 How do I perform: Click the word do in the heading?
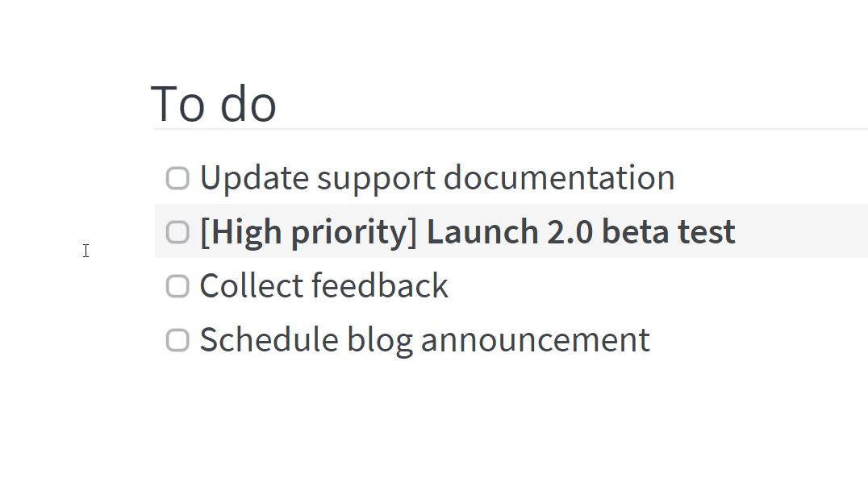click(x=248, y=103)
